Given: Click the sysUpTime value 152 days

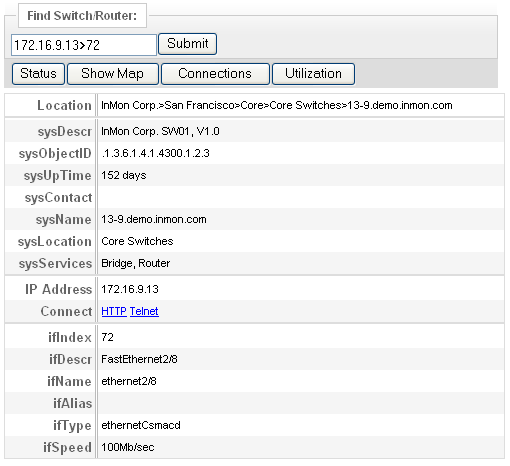Looking at the screenshot, I should click(x=124, y=175).
